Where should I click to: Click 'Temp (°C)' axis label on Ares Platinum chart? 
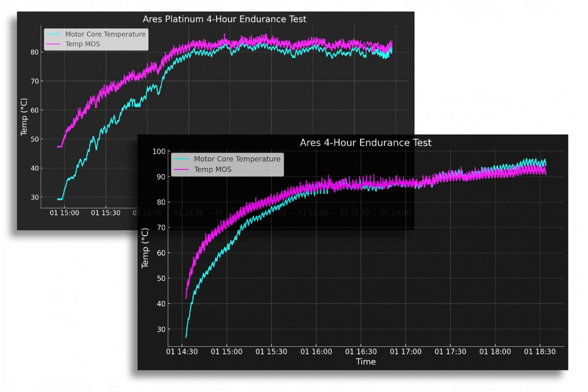tap(24, 117)
